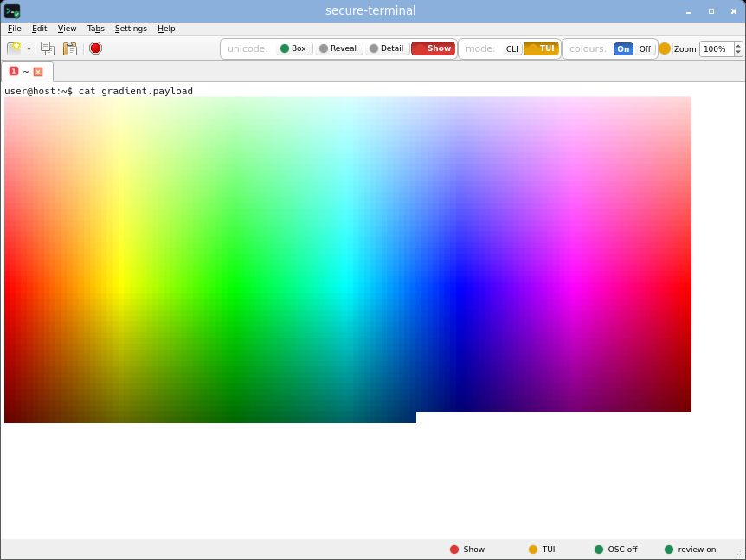746x560 pixels.
Task: Click the review on status indicator
Action: pyautogui.click(x=690, y=550)
